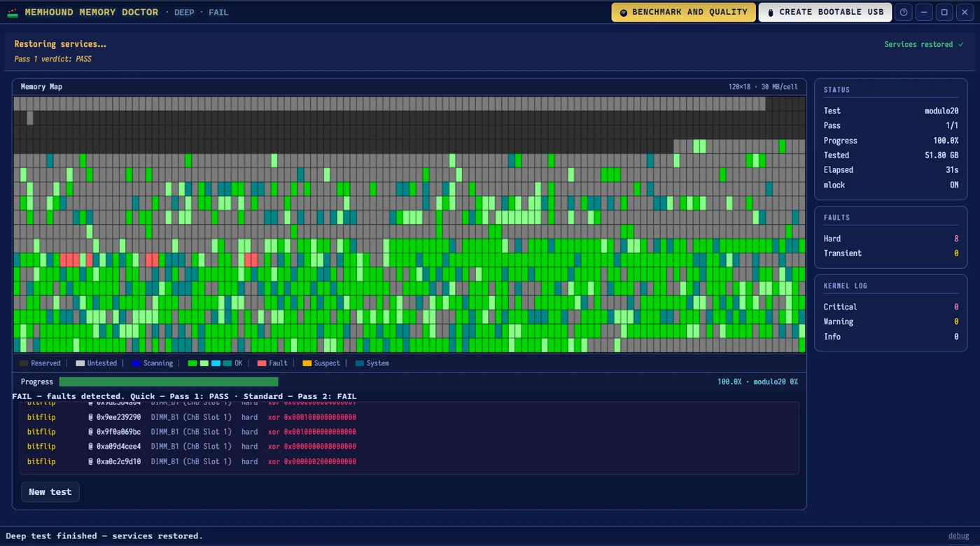Click the mlock ON status value
This screenshot has width=980, height=546.
pos(954,185)
